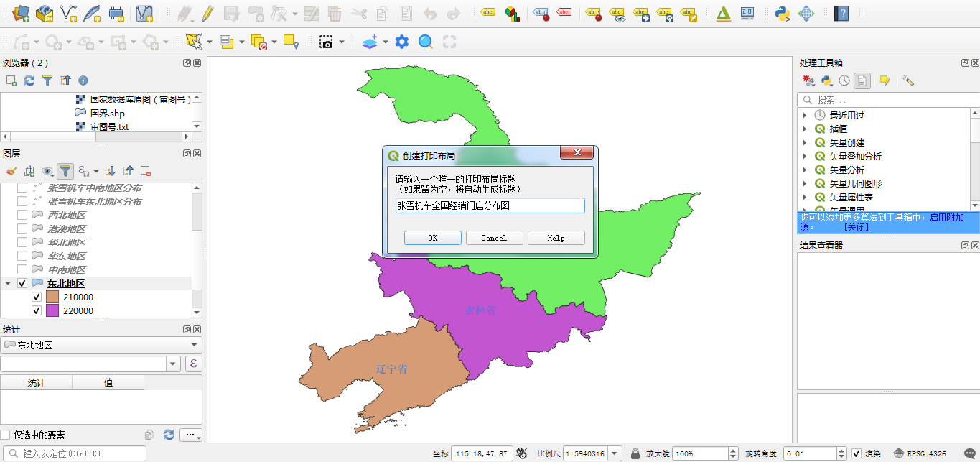Image resolution: width=980 pixels, height=462 pixels.
Task: Click the Deselect Features icon
Action: click(259, 42)
